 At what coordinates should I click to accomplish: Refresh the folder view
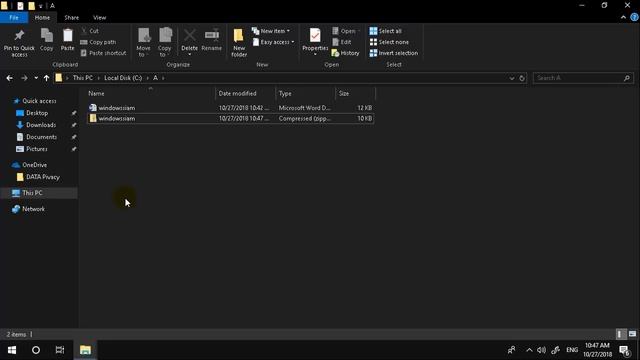[522, 78]
